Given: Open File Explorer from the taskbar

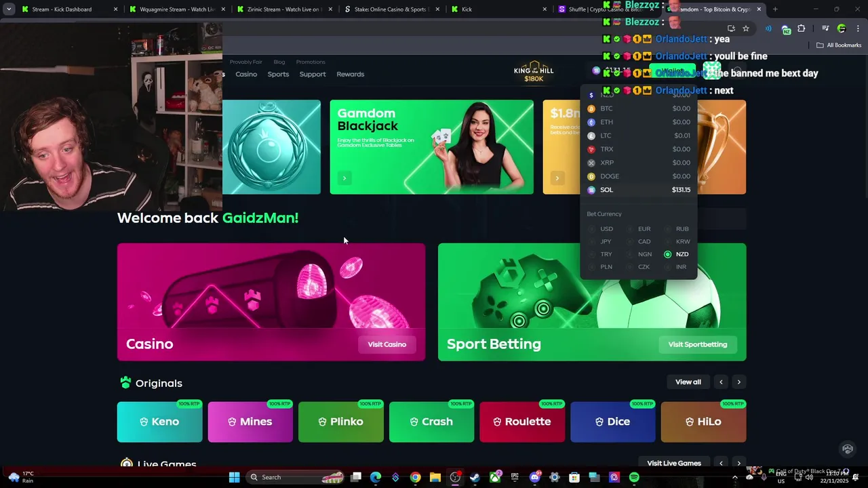Looking at the screenshot, I should point(435,477).
